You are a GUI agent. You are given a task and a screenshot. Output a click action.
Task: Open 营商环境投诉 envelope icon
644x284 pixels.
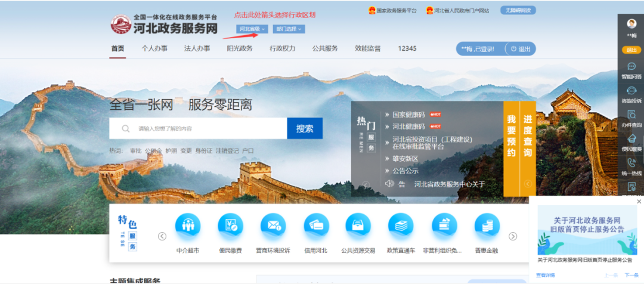click(274, 227)
